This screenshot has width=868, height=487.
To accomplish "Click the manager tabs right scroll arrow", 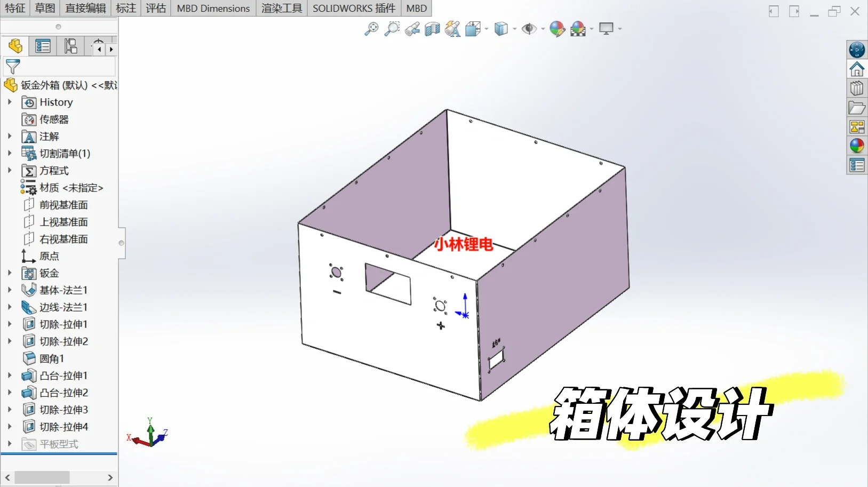I will 111,49.
